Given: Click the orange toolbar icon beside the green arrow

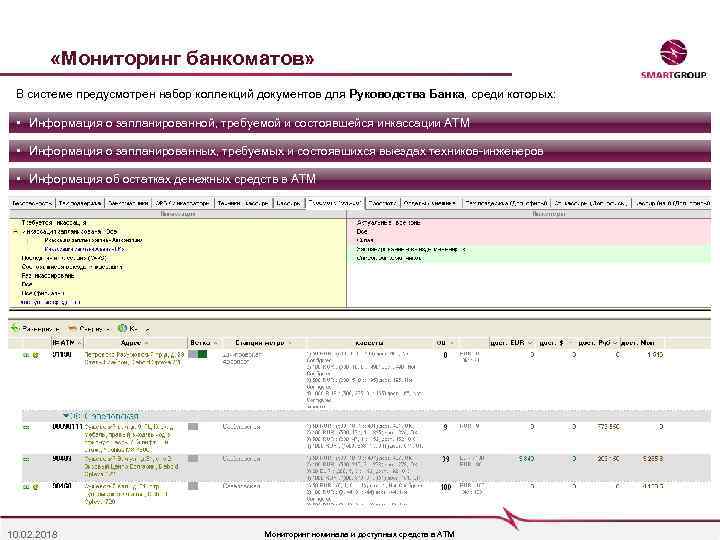Looking at the screenshot, I should point(72,328).
